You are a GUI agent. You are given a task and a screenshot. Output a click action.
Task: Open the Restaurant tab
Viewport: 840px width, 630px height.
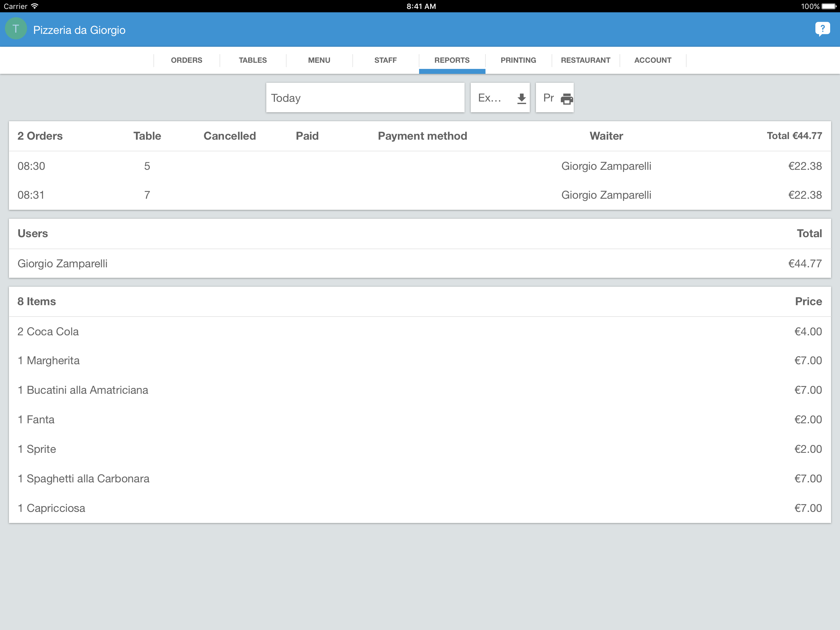(585, 60)
